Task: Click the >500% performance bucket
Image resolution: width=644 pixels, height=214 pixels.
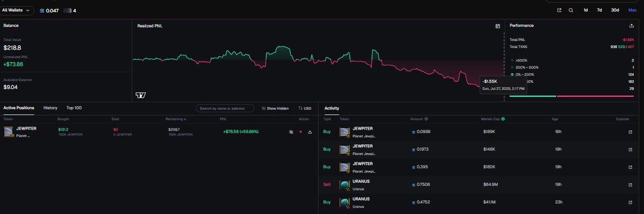Action: [519, 60]
